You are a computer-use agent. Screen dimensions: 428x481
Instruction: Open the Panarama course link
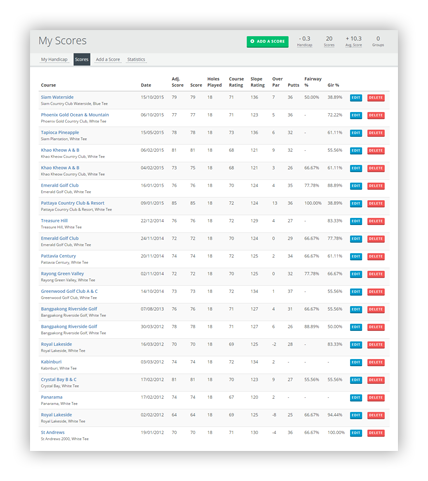pyautogui.click(x=51, y=397)
